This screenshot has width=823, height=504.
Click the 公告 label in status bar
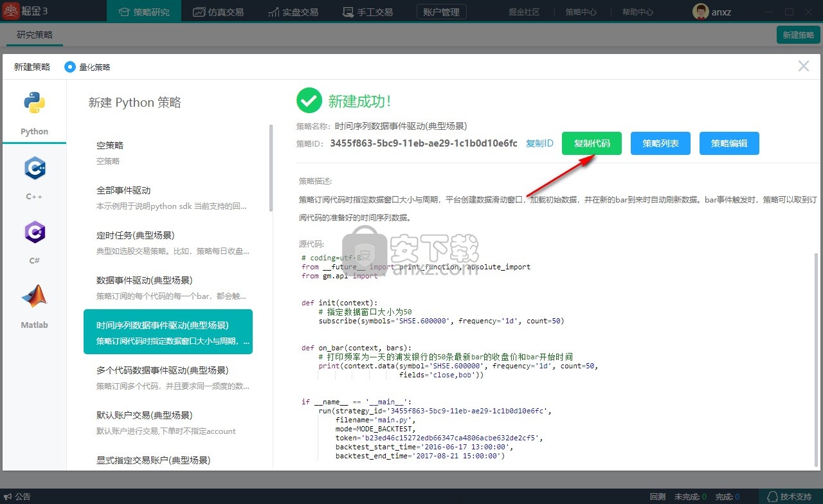pos(23,496)
